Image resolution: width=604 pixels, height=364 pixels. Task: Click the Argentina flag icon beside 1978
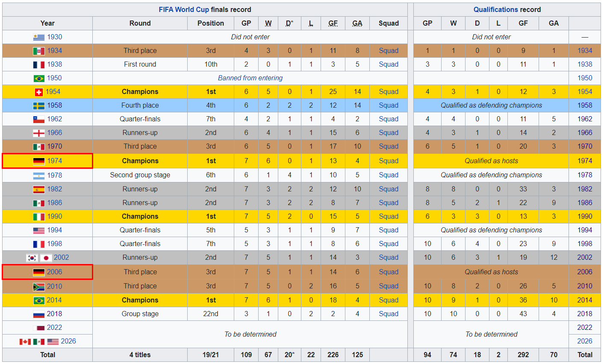39,175
